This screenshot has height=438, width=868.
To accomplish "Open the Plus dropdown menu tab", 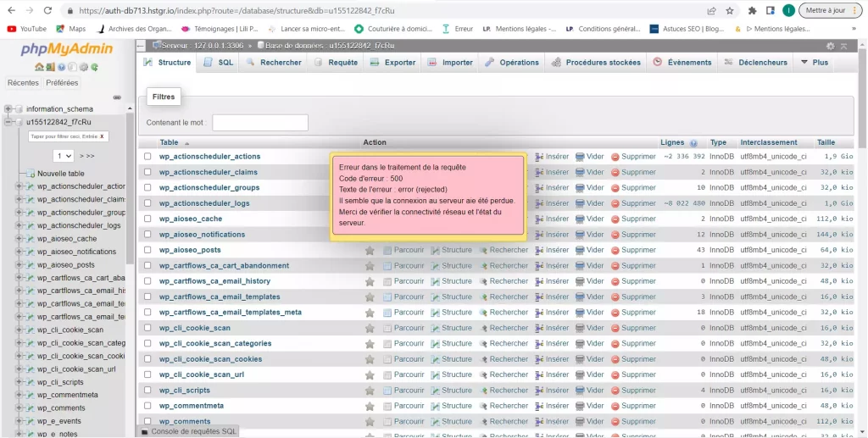I will [815, 63].
